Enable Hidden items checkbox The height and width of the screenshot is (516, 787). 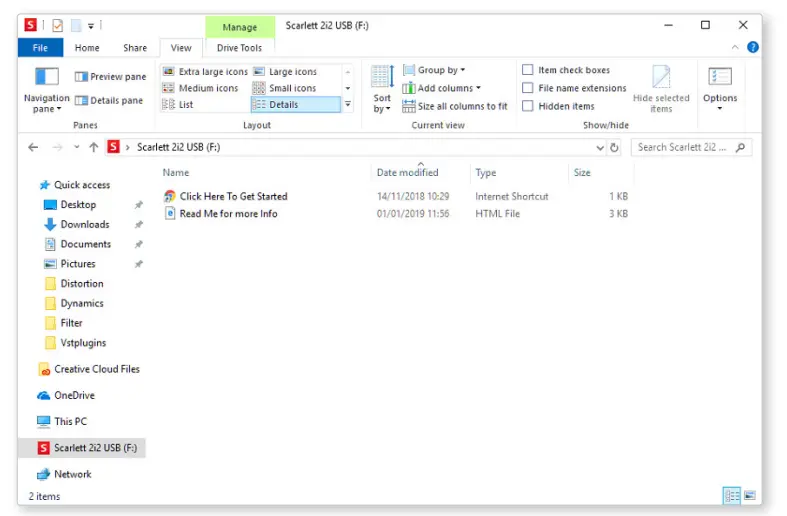(x=528, y=106)
